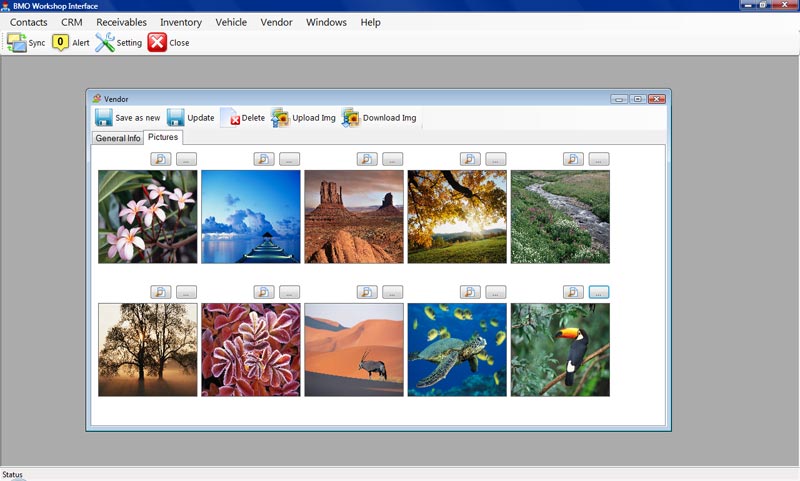Click magnifier icon above the mountain stream picture
The image size is (800, 481).
point(573,159)
